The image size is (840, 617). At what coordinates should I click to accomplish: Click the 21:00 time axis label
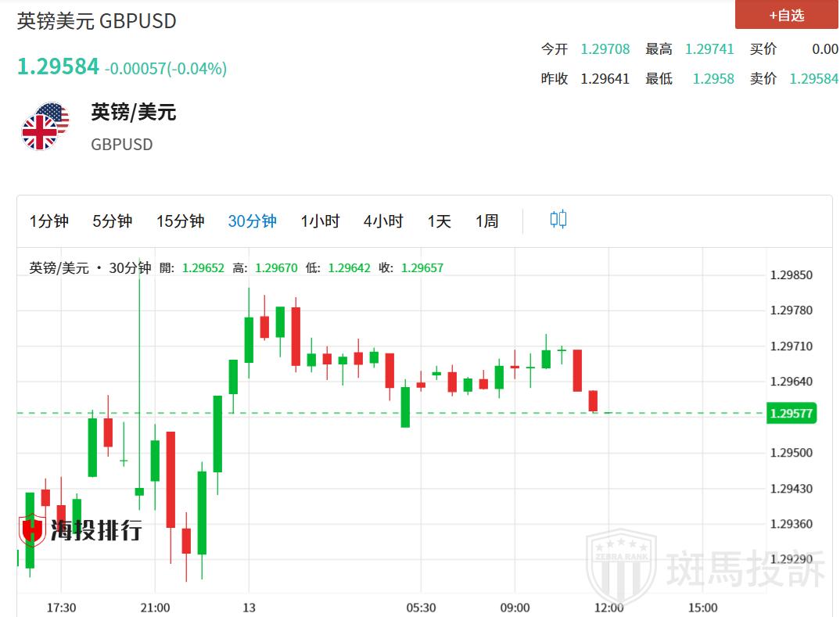(155, 608)
